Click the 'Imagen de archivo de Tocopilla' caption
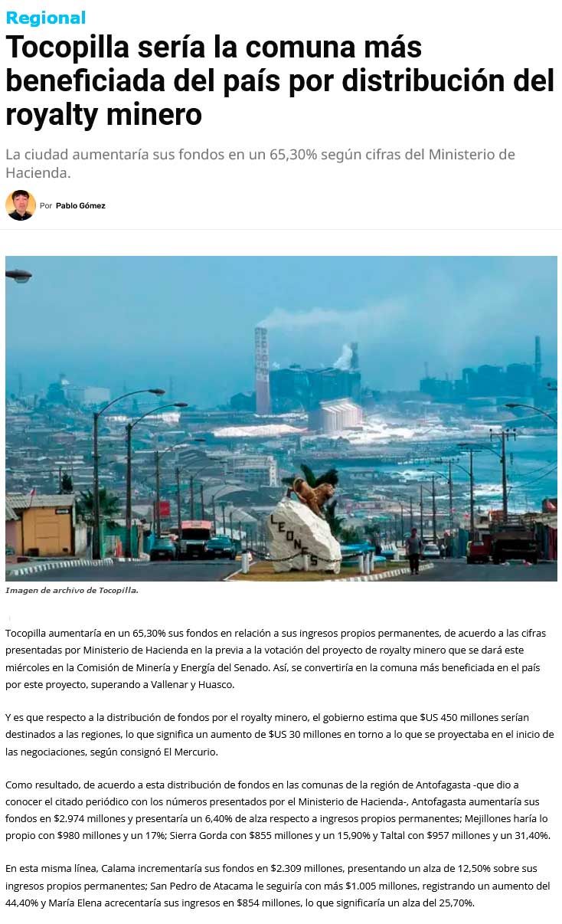Viewport: 562px width, 924px height. [x=72, y=590]
